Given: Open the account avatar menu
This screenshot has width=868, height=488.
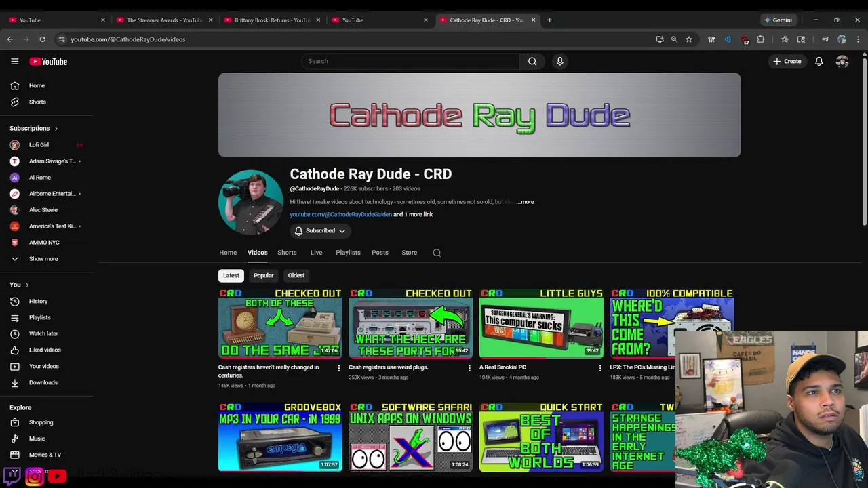Looking at the screenshot, I should (x=842, y=61).
